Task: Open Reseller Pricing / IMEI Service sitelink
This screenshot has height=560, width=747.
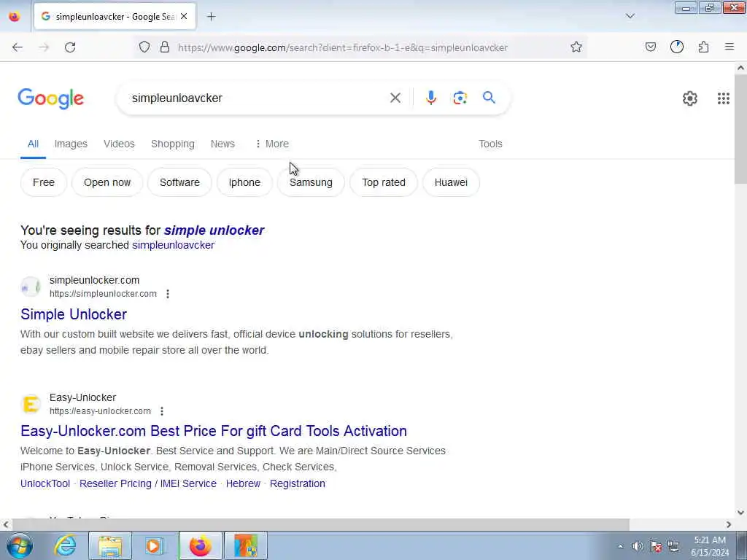Action: pyautogui.click(x=147, y=484)
